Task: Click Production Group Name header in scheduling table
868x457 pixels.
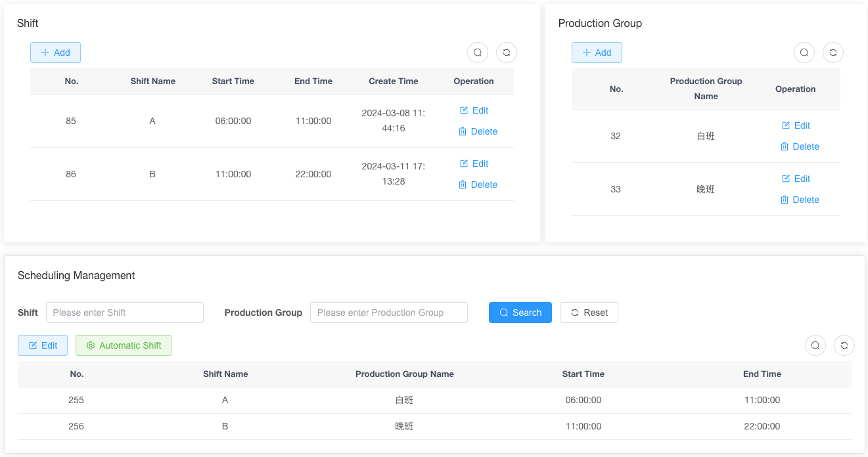Action: point(405,374)
